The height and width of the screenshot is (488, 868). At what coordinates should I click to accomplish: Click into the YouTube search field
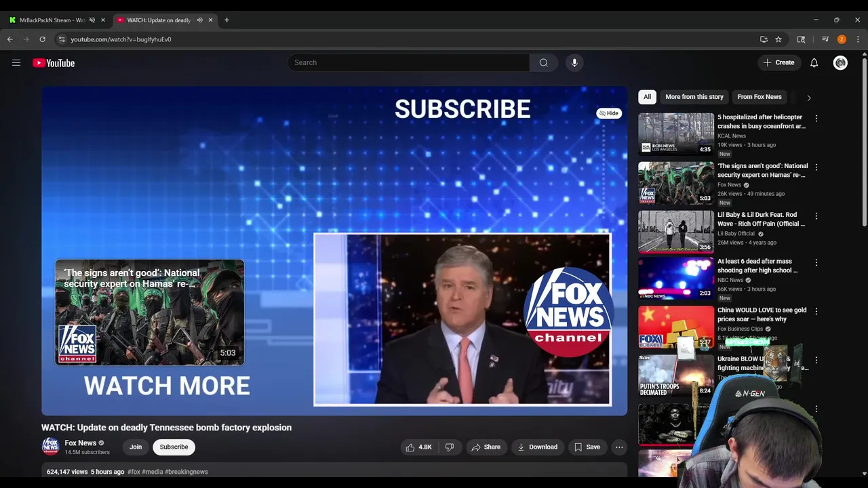[409, 62]
